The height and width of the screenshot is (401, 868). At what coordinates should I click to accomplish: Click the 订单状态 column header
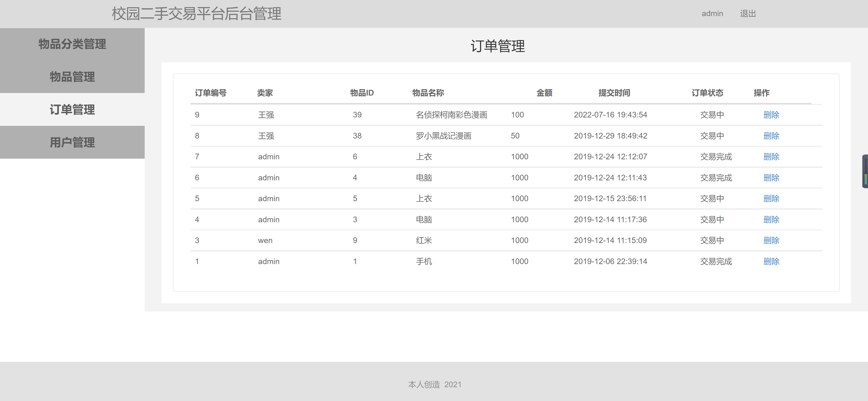point(707,93)
